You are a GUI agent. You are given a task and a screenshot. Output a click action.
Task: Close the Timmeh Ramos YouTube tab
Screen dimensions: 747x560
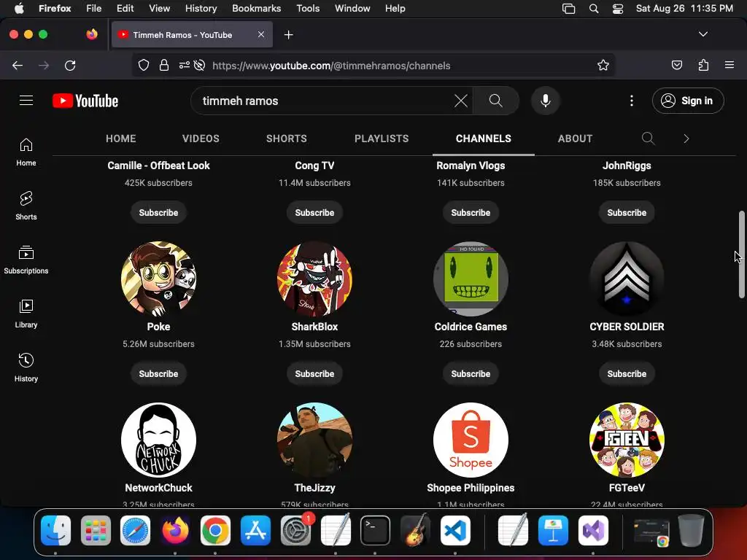261,34
